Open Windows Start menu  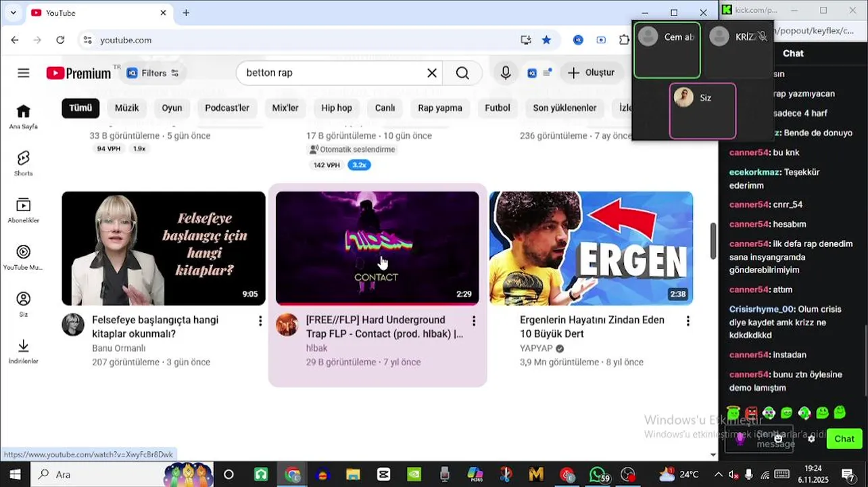(x=15, y=475)
